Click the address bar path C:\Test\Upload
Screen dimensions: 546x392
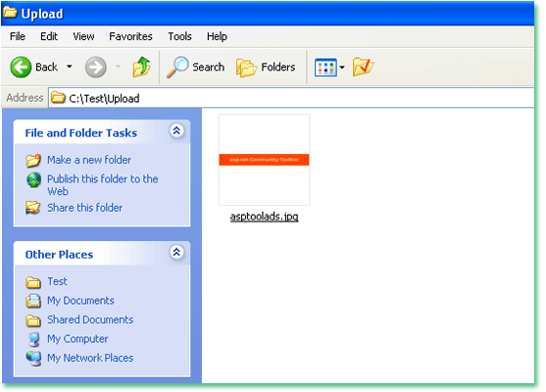104,99
